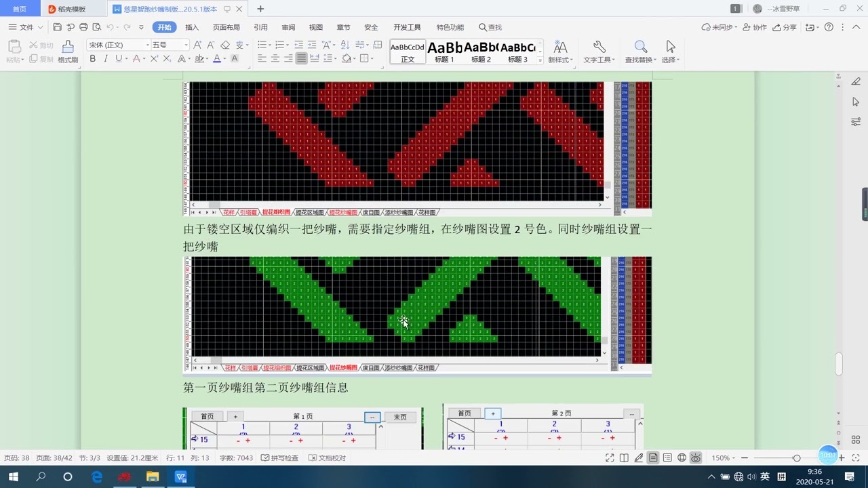Open the font name dropdown 宋体 (正文)

coord(117,45)
